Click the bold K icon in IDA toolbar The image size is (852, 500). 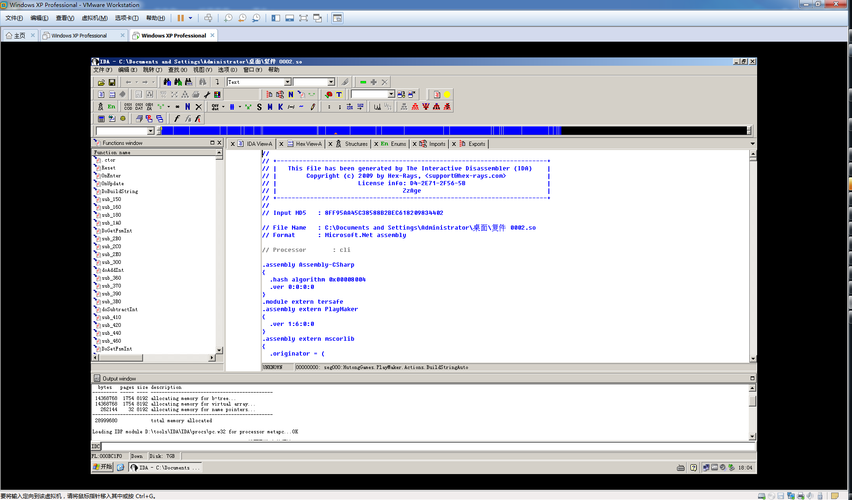pyautogui.click(x=280, y=107)
